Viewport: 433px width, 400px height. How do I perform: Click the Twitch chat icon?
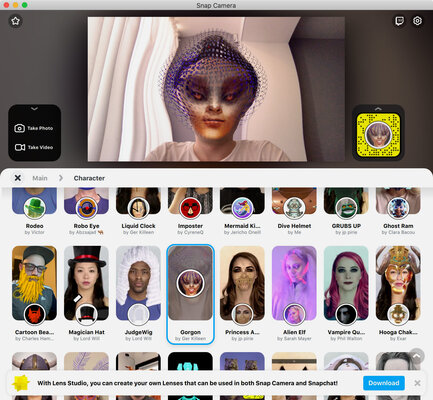399,21
